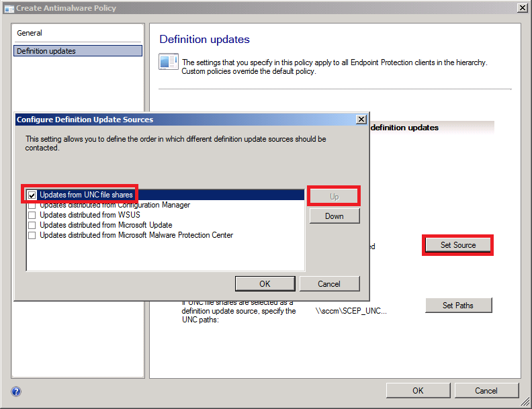This screenshot has height=409, width=532.
Task: Cancel the update sources dialog
Action: pos(329,283)
